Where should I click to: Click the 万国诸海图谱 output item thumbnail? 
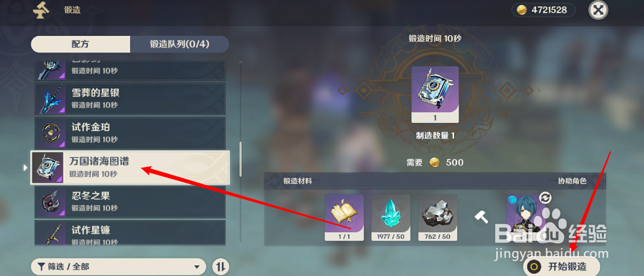click(x=435, y=94)
